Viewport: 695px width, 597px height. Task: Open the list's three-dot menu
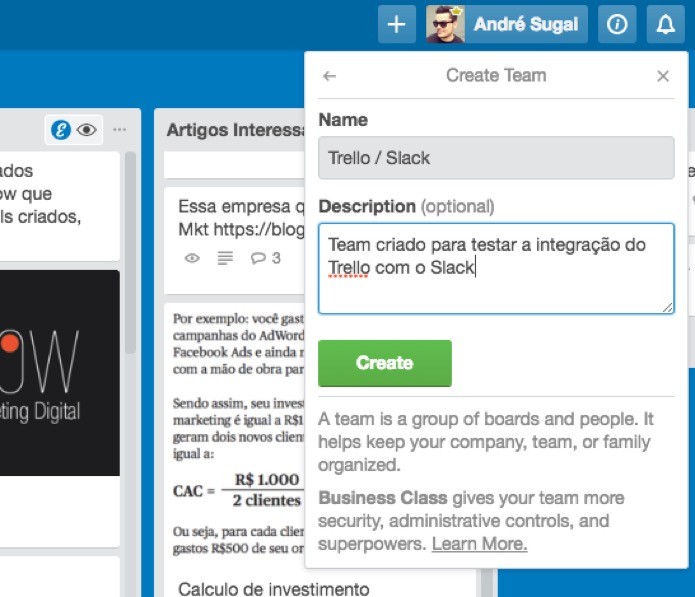click(119, 129)
